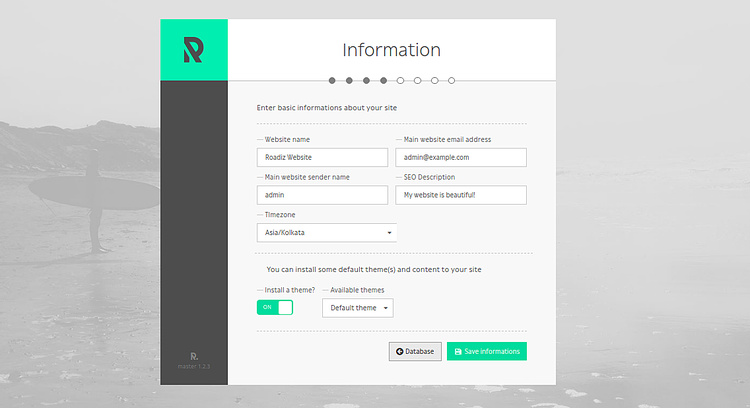Expand the Available themes dropdown

[x=358, y=308]
